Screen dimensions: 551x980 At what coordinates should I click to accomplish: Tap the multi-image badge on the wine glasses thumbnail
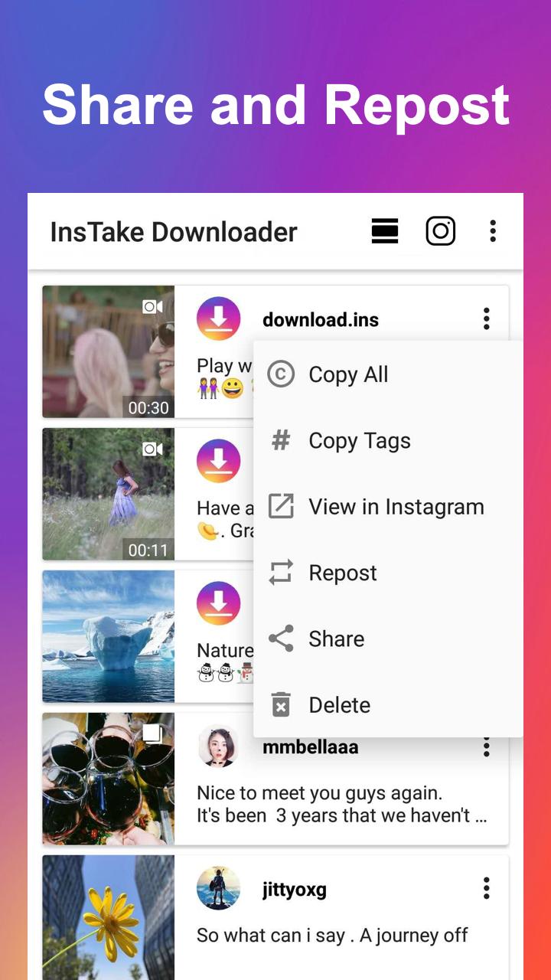click(152, 734)
